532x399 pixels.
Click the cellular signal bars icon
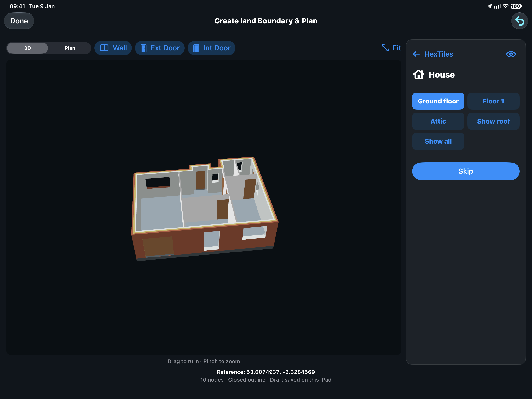coord(497,6)
